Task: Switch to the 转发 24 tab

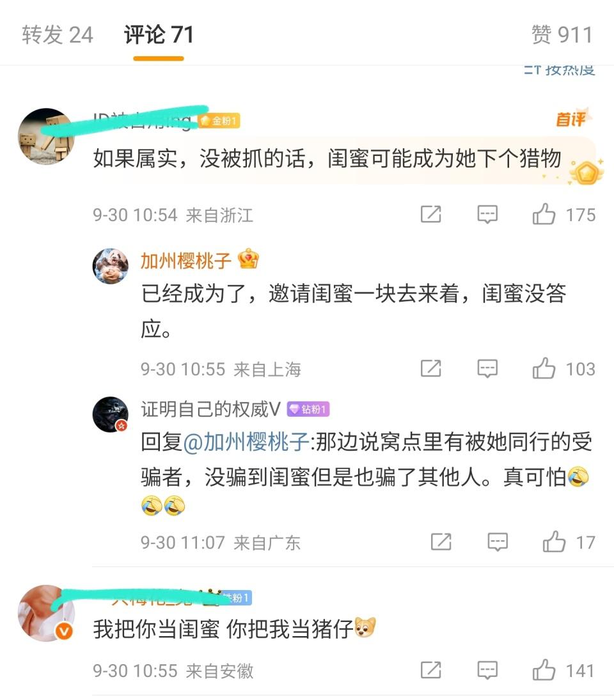Action: [x=58, y=35]
